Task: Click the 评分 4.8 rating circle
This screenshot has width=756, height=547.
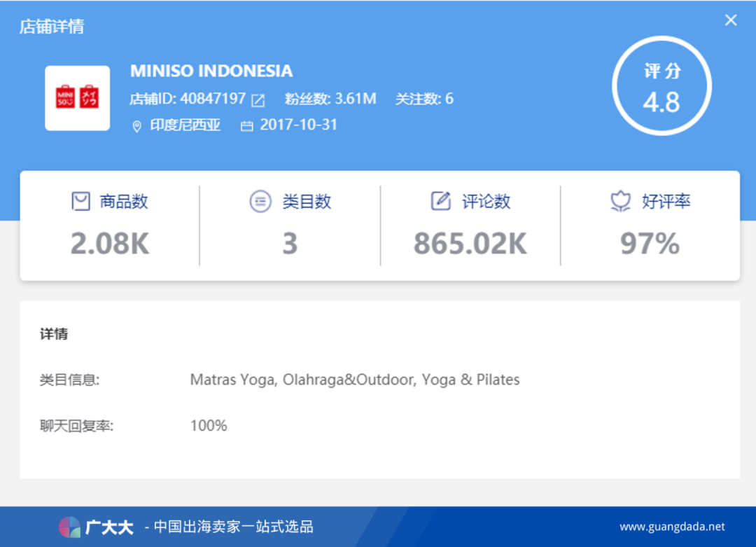Action: (661, 86)
